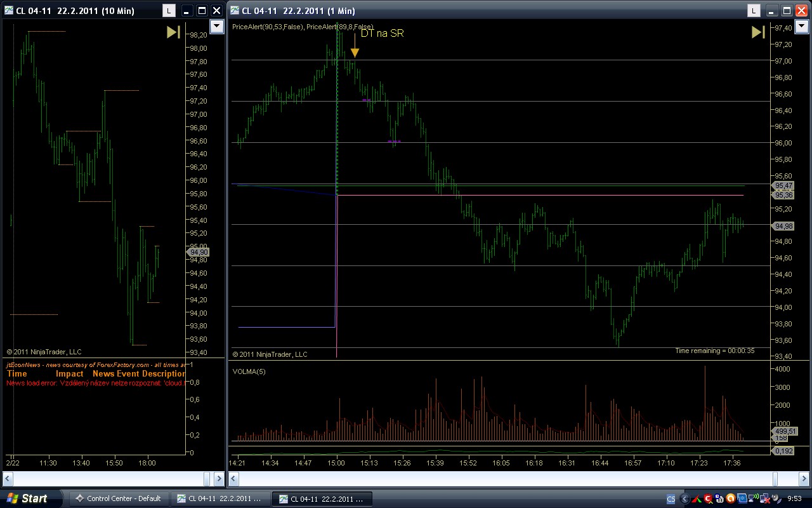
Task: Select the non-highlighted CL 04-11 taskbar button
Action: (220, 498)
